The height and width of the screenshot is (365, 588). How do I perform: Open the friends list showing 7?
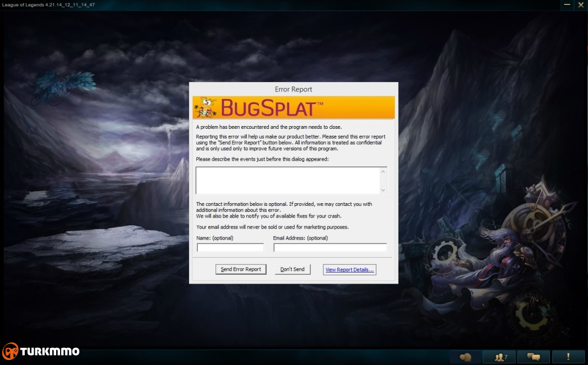[499, 357]
